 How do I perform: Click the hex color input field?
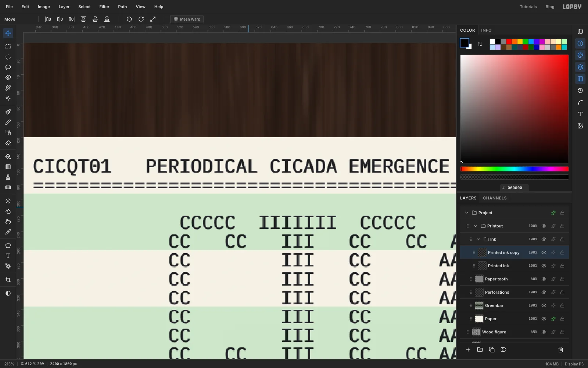coord(514,188)
